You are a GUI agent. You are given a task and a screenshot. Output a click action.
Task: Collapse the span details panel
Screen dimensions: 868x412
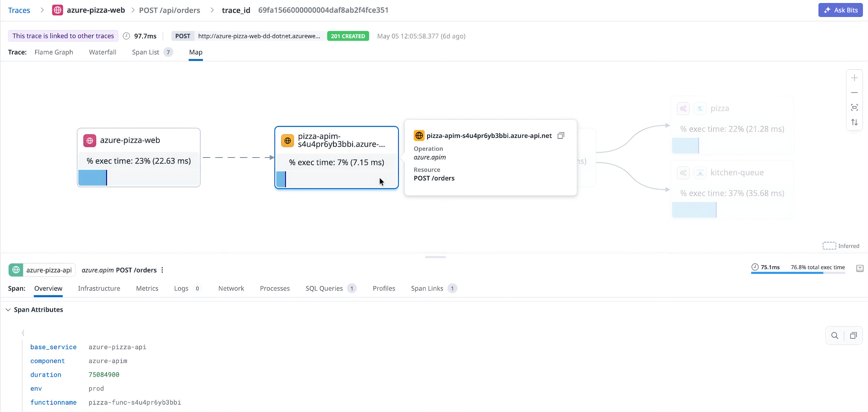coord(860,268)
